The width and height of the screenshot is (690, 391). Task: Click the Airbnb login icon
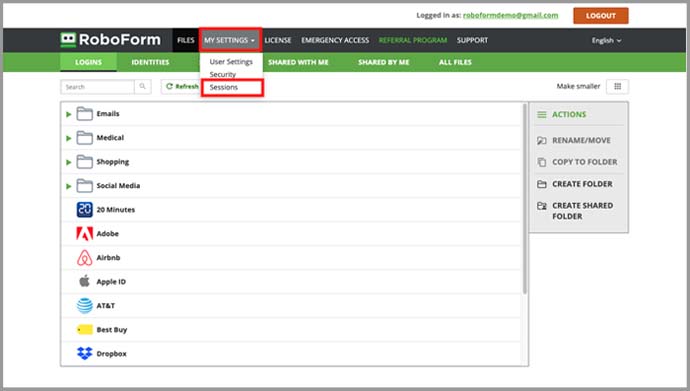click(84, 258)
